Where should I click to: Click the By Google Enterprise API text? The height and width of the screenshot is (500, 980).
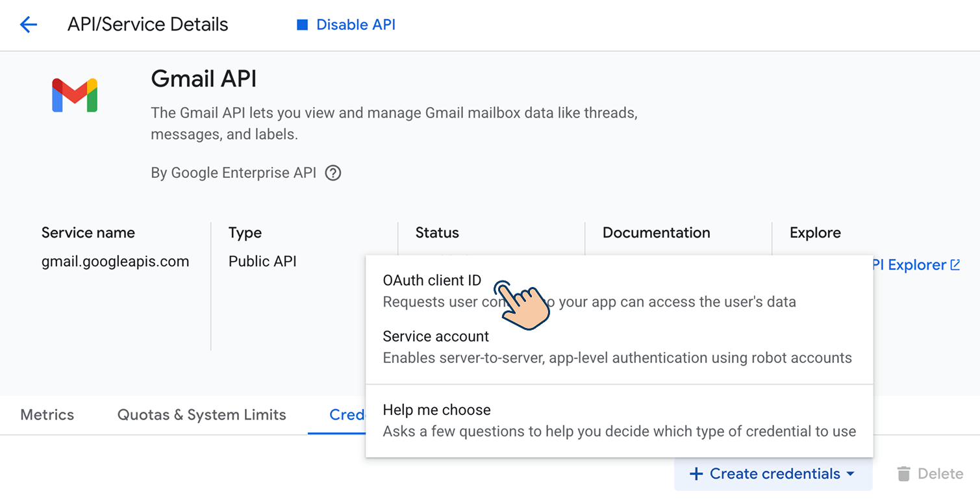tap(234, 173)
